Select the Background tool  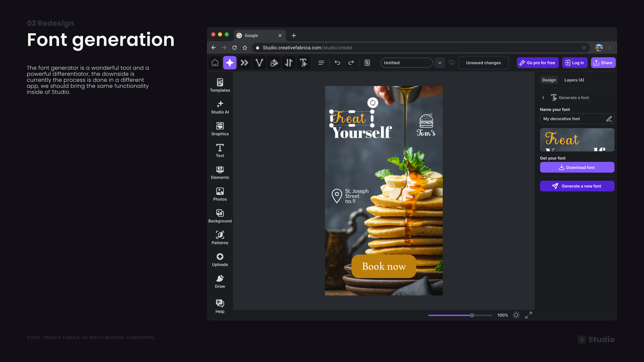coord(220,216)
